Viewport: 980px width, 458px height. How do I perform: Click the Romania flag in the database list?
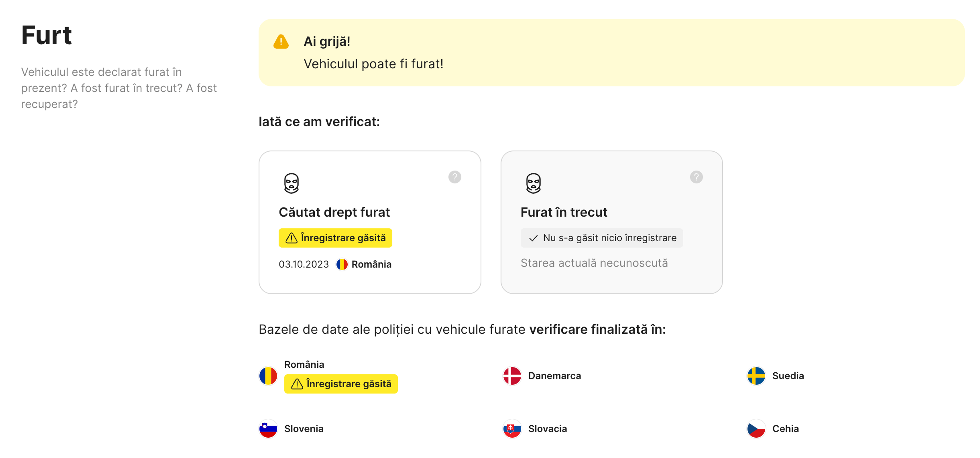(x=268, y=376)
